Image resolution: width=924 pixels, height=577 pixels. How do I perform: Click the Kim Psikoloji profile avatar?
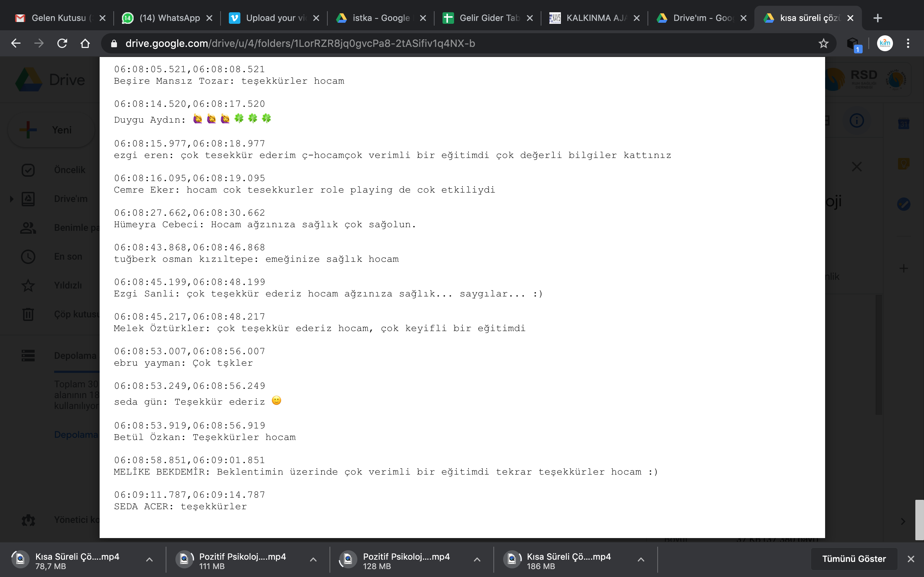coord(885,44)
